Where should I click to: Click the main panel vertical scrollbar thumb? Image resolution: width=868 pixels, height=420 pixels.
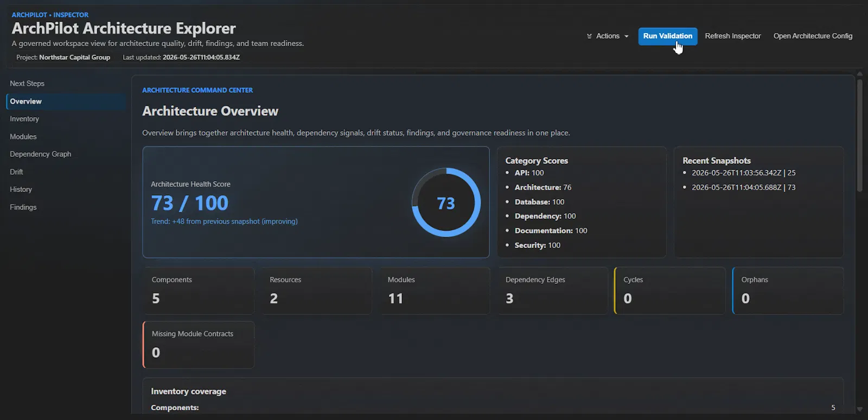(859, 135)
